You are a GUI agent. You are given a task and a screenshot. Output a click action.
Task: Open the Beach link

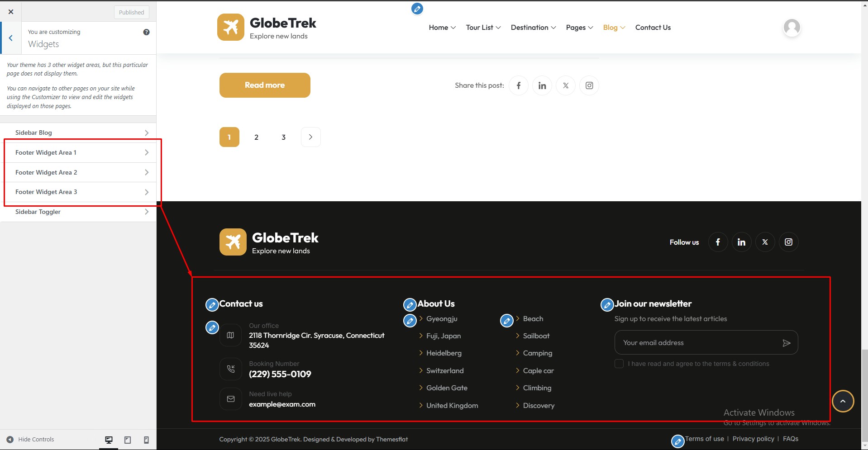pos(533,319)
